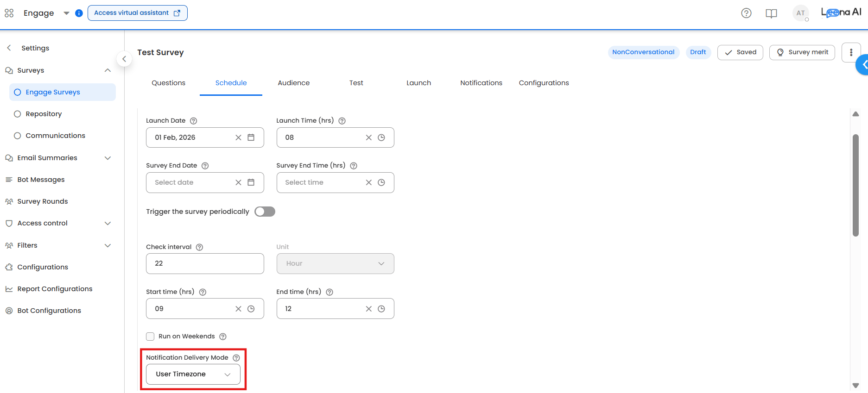Select Engage Surveys in sidebar
868x393 pixels.
coord(63,92)
